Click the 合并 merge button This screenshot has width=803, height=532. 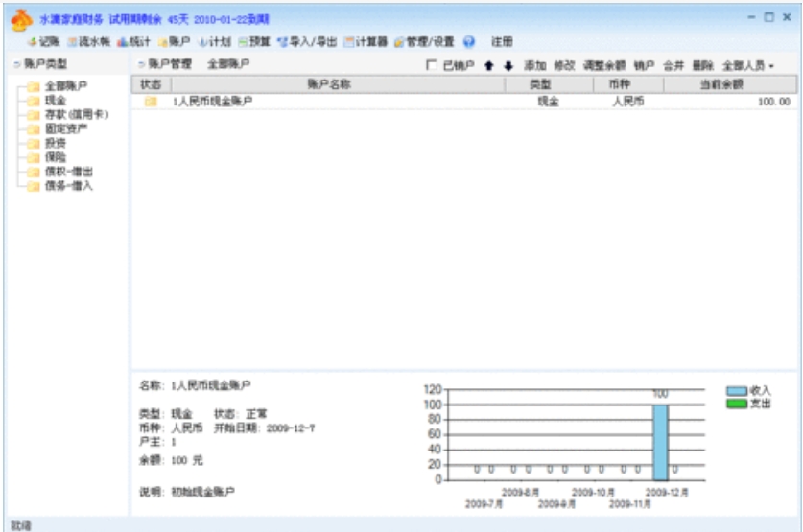673,65
